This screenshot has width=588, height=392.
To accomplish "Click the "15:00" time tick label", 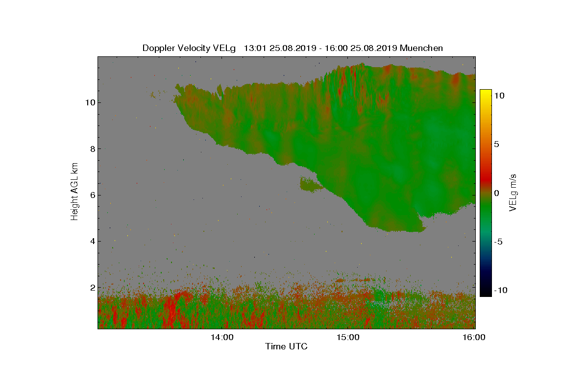I will pos(348,337).
